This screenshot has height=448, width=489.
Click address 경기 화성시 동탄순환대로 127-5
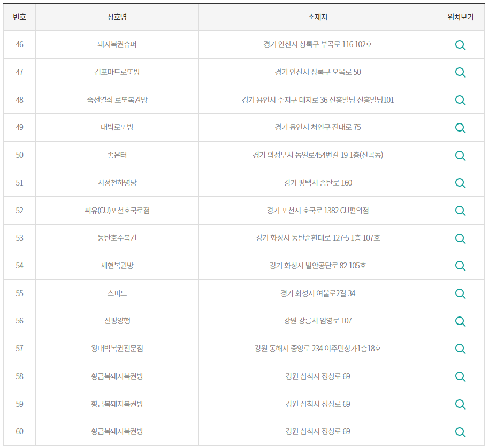[x=302, y=238]
